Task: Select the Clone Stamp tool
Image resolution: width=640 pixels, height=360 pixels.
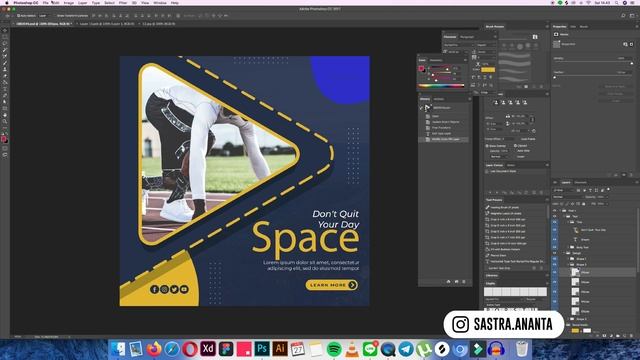Action: click(5, 69)
